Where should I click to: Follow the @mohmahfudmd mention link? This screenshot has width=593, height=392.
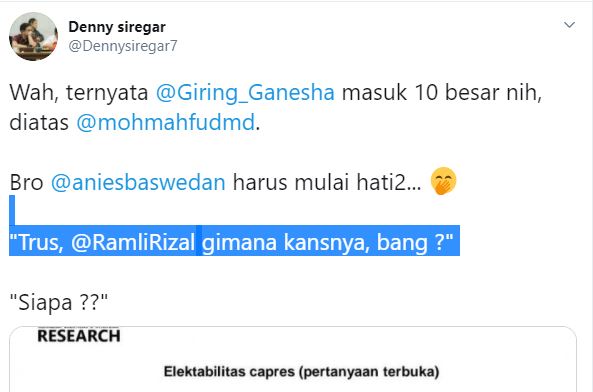(x=166, y=122)
